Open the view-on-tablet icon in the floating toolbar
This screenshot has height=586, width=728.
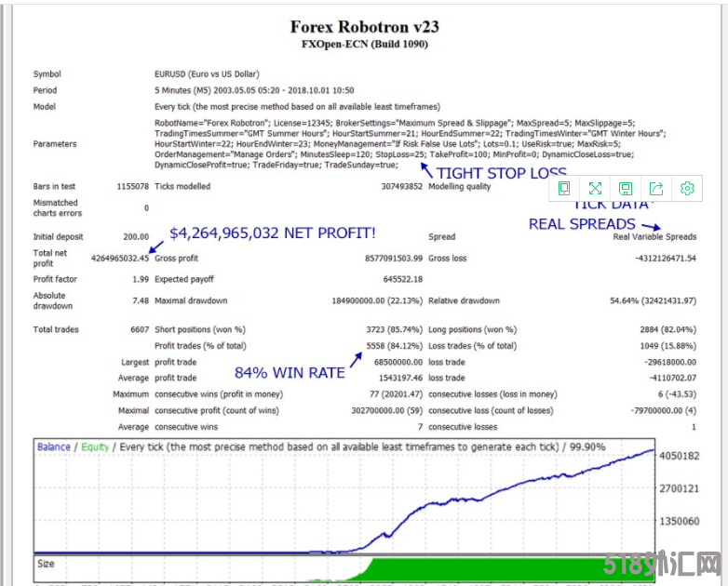564,189
